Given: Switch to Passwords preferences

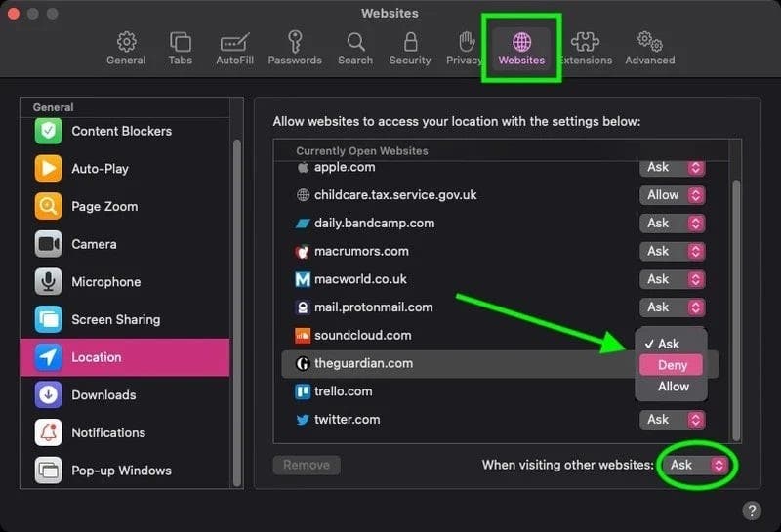Looking at the screenshot, I should pyautogui.click(x=294, y=48).
